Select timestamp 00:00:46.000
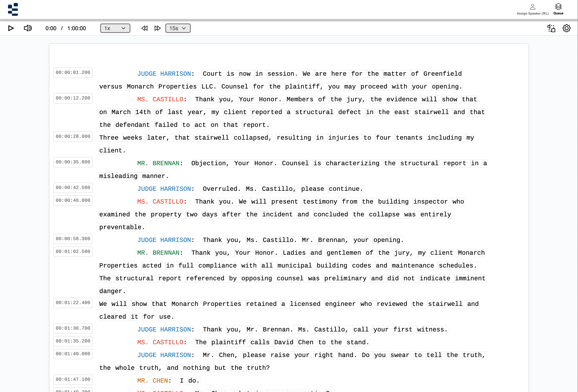Viewport: 578px width, 392px height. tap(73, 200)
